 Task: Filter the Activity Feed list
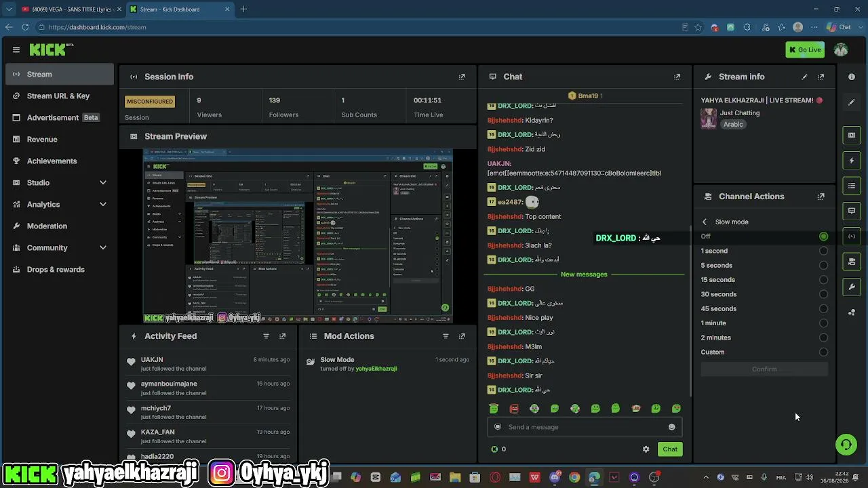coord(266,336)
